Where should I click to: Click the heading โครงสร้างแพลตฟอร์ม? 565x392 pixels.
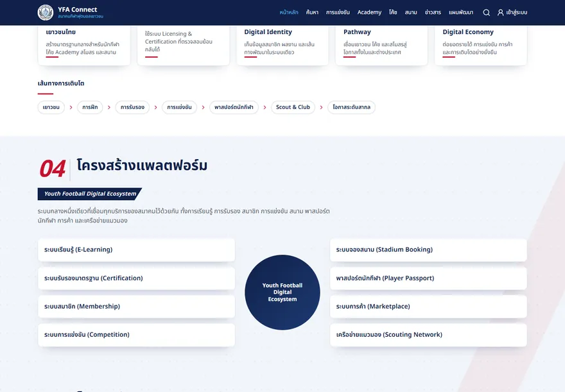(x=142, y=166)
